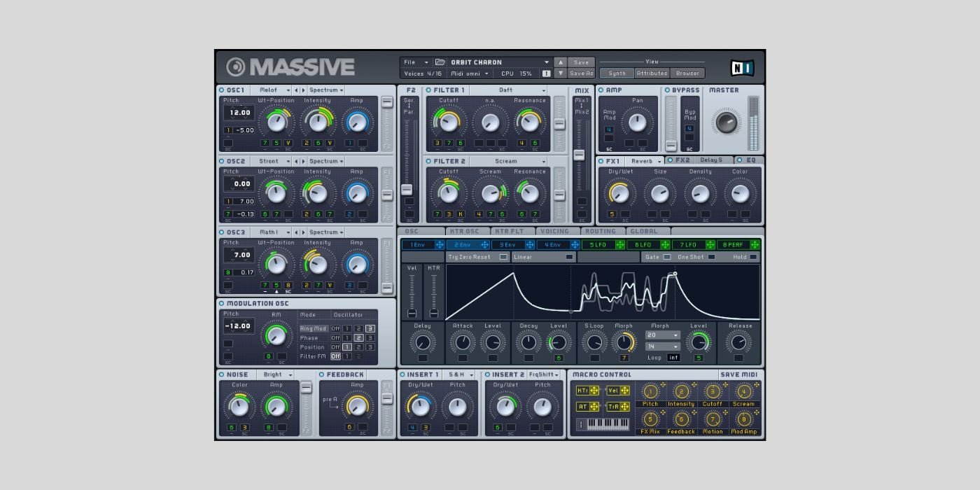Click the KTr macro assign crosshair
This screenshot has height=490, width=980.
pyautogui.click(x=594, y=391)
